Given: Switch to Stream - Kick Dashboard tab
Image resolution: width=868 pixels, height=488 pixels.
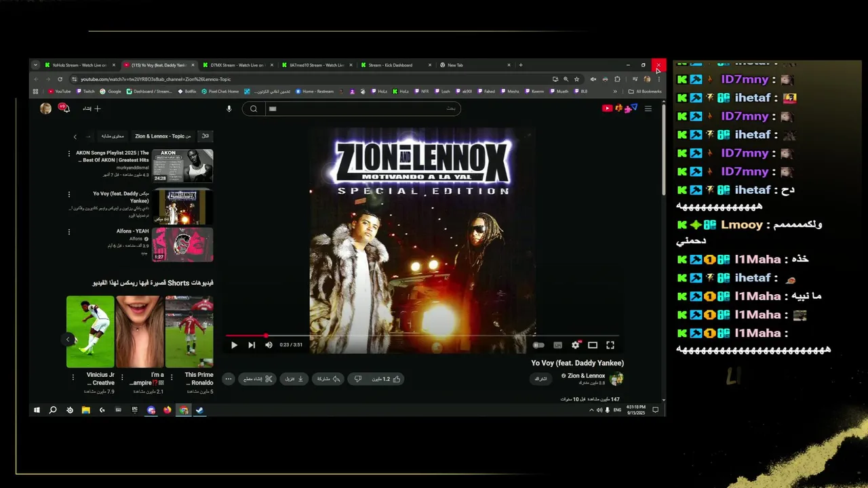Looking at the screenshot, I should (x=395, y=65).
